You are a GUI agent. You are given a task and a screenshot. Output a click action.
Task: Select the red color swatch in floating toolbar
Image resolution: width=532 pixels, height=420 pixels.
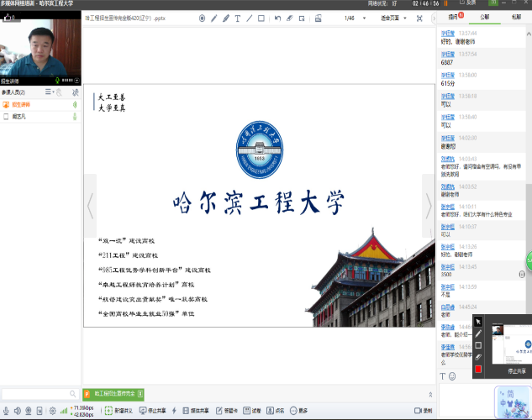(478, 369)
